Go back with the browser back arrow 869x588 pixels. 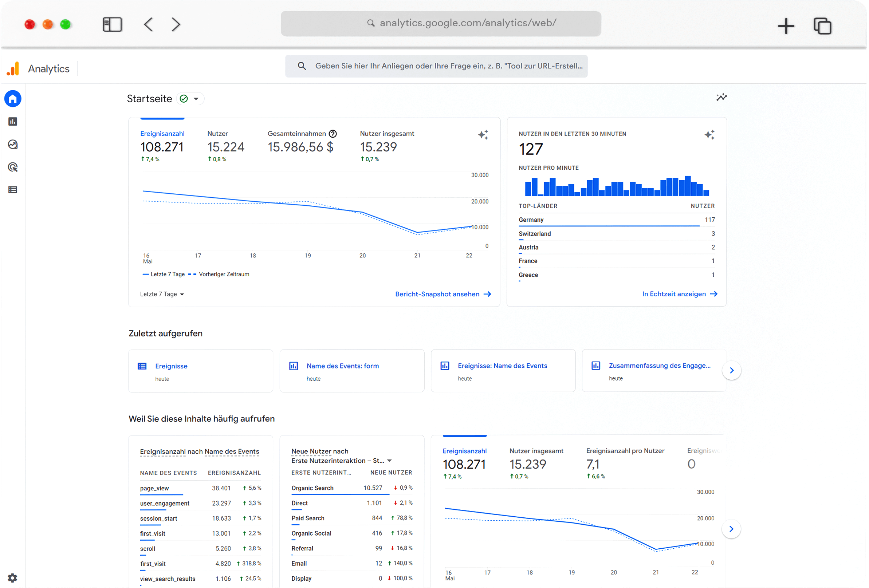pos(149,25)
